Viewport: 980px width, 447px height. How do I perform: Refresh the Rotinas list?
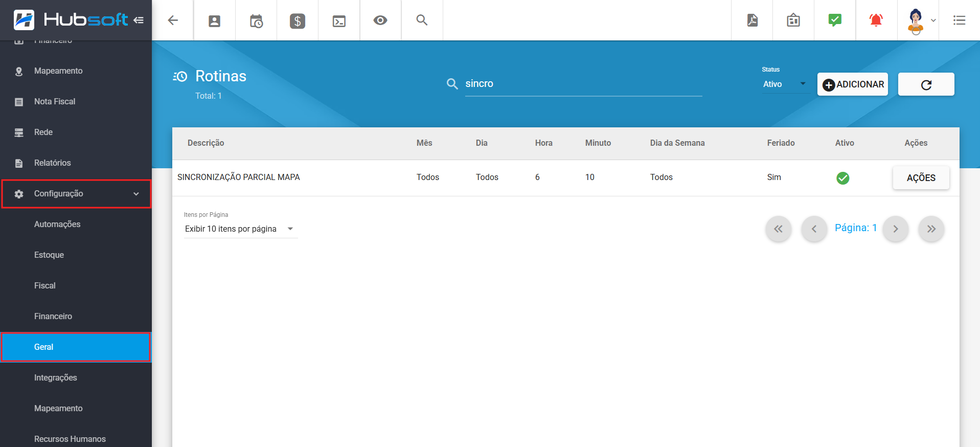point(926,84)
